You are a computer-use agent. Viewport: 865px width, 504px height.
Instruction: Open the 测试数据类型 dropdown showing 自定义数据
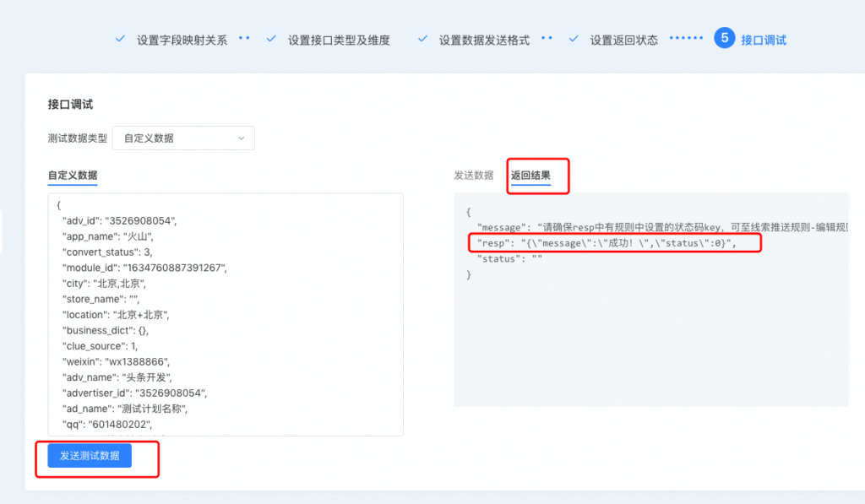point(183,138)
